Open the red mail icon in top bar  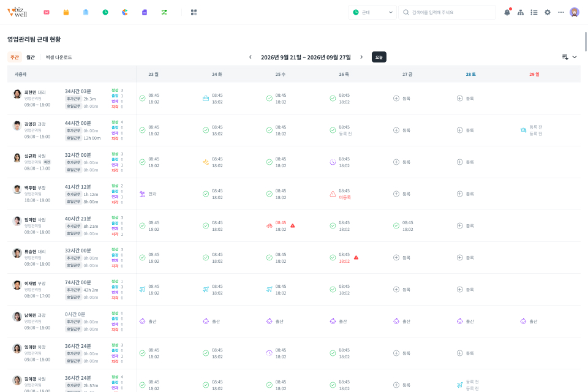pyautogui.click(x=47, y=12)
